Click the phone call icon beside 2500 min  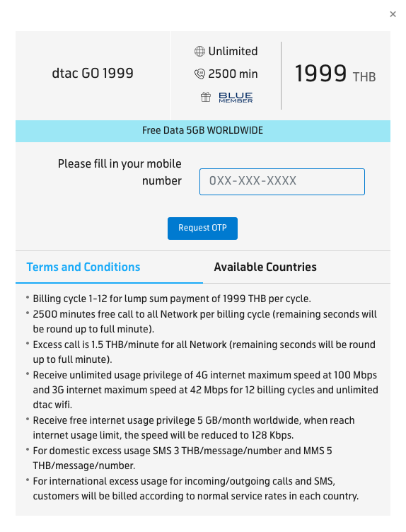(199, 74)
